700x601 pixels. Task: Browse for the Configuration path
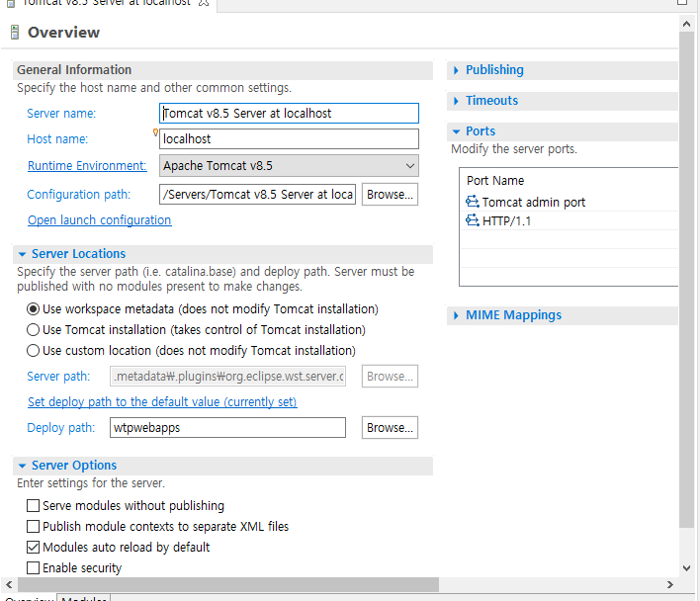coord(390,195)
